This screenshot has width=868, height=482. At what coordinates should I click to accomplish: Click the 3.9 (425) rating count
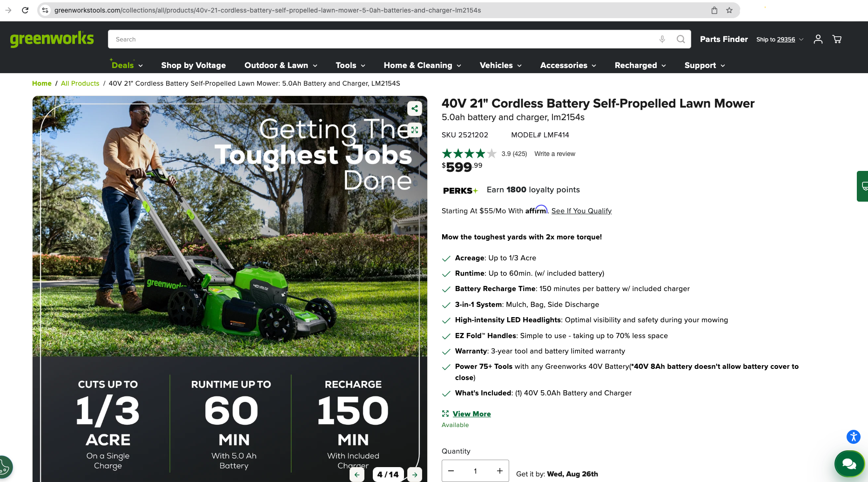click(514, 154)
